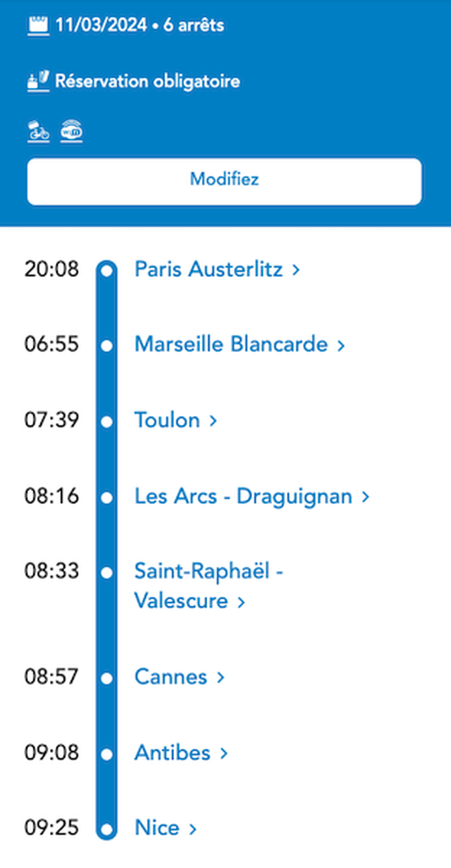Click the Paris Austerlitz departure timeline marker
This screenshot has width=451, height=868.
click(x=107, y=270)
